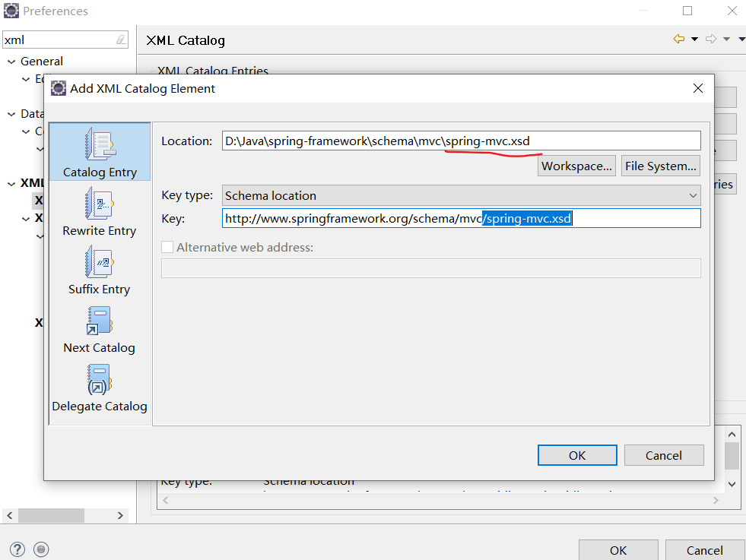Open the Preferences page view menu arrow

coord(741,39)
